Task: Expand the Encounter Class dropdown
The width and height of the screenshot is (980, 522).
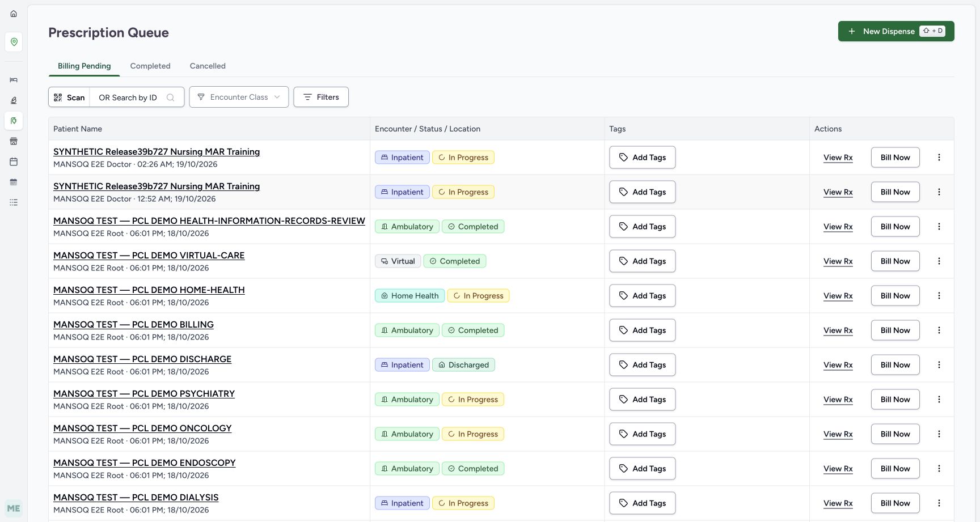Action: click(239, 97)
